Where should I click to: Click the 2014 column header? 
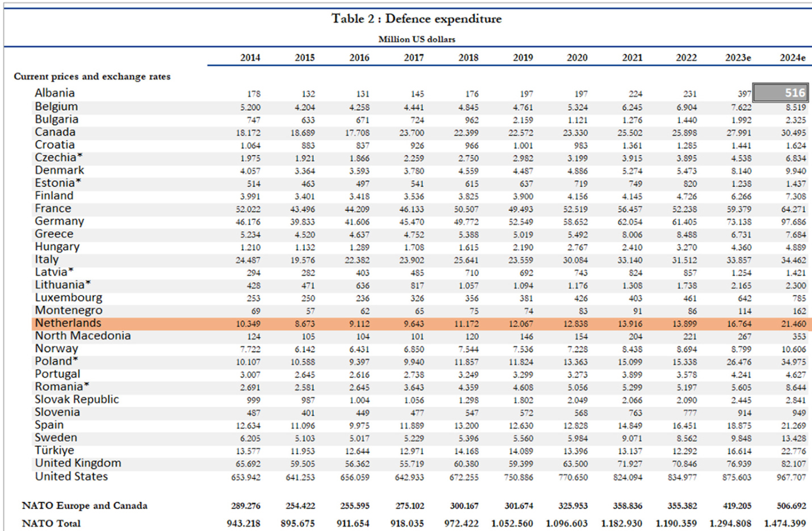pyautogui.click(x=250, y=57)
